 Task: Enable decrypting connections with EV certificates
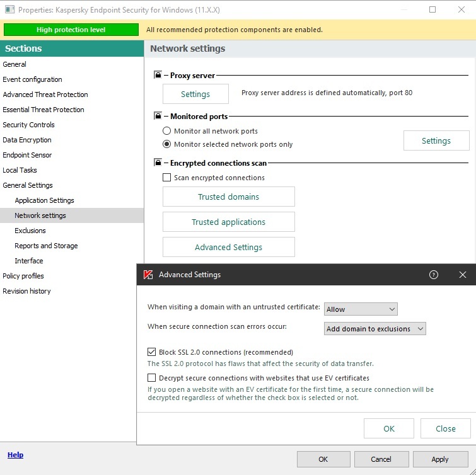[x=151, y=378]
